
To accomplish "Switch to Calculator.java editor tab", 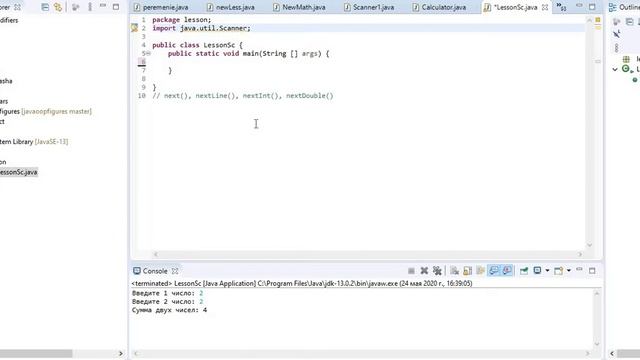I will tap(439, 7).
